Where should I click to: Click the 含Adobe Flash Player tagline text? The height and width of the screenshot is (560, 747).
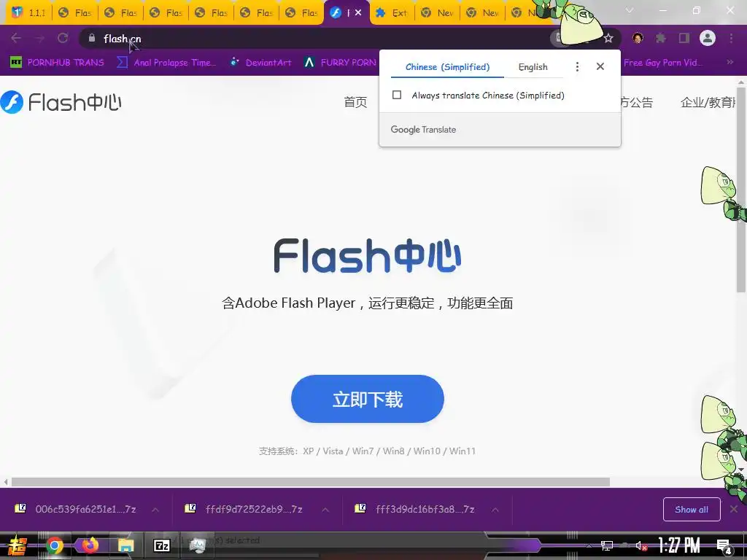point(368,303)
